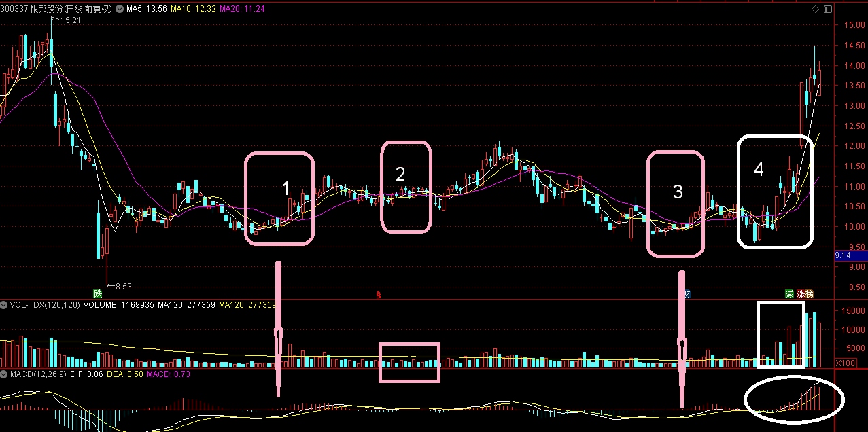Click the red $ dividend marker
This screenshot has width=868, height=432.
point(379,294)
